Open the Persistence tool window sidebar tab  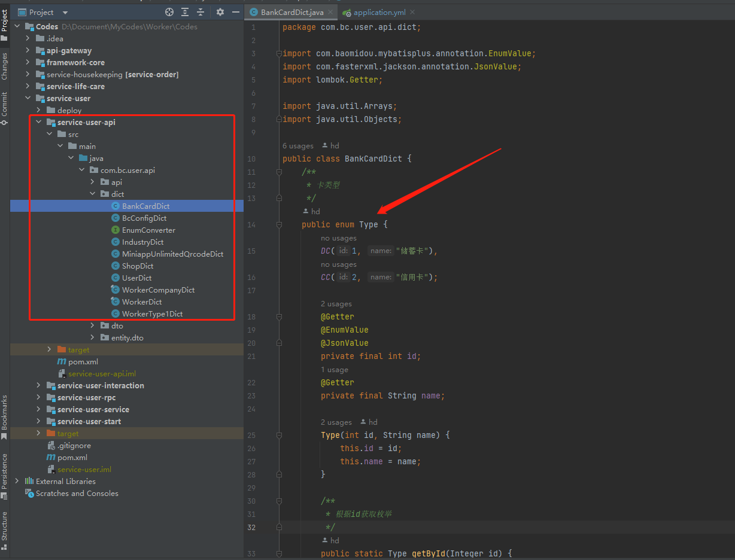pos(5,476)
